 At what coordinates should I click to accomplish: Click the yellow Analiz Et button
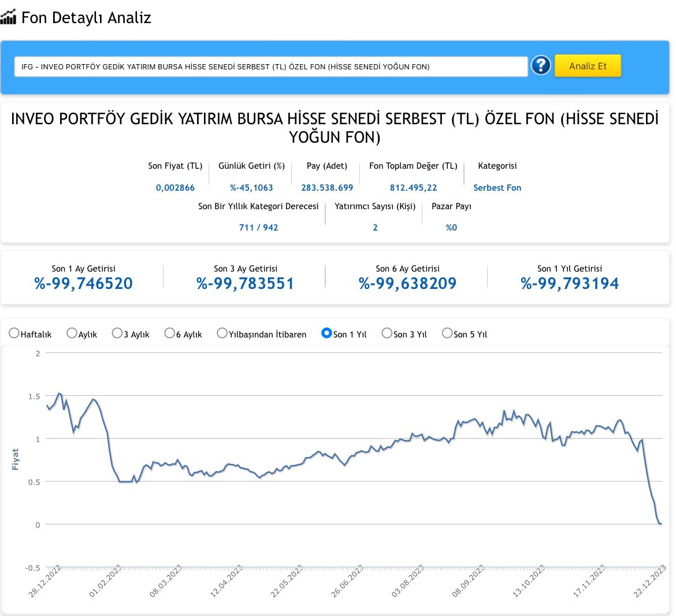click(588, 66)
